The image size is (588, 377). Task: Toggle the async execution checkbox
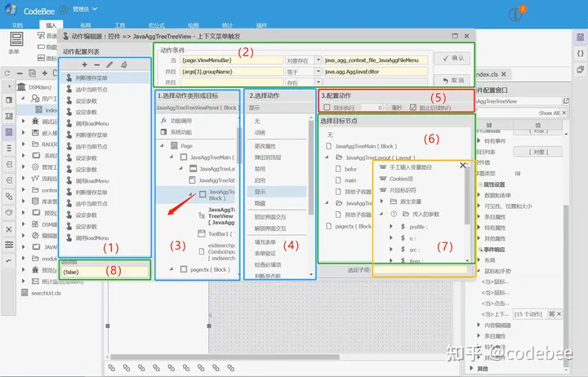coord(327,108)
